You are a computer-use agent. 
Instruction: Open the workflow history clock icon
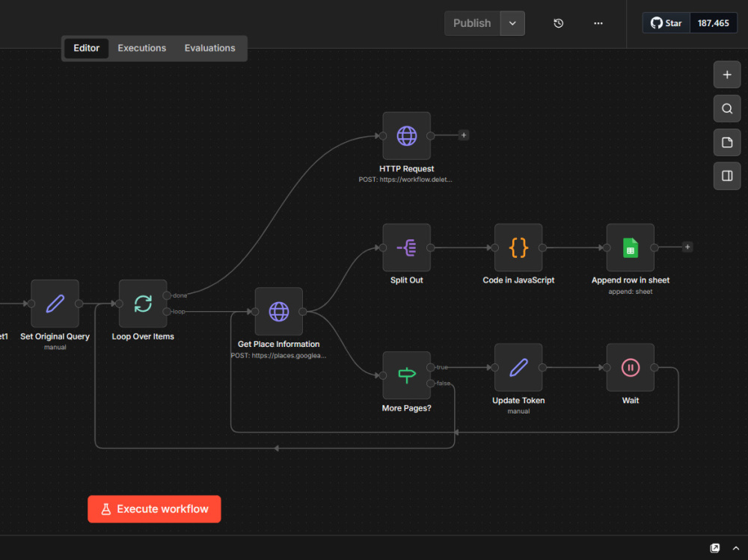click(x=558, y=23)
